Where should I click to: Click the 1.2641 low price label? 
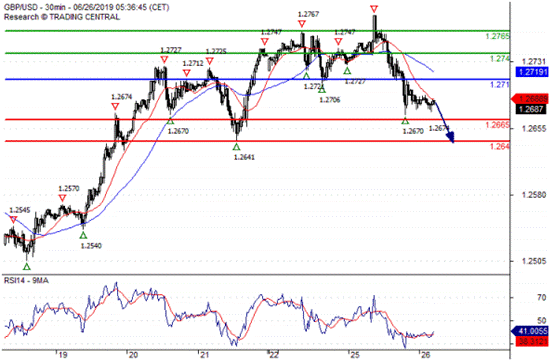244,157
